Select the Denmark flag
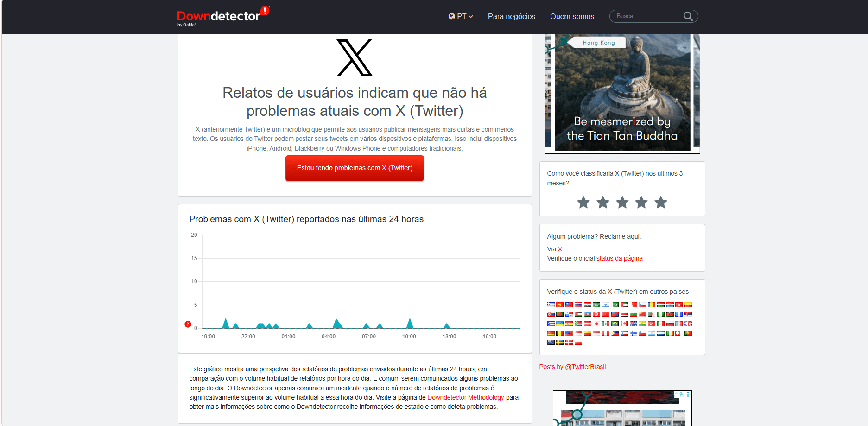The image size is (868, 426). pos(569,343)
